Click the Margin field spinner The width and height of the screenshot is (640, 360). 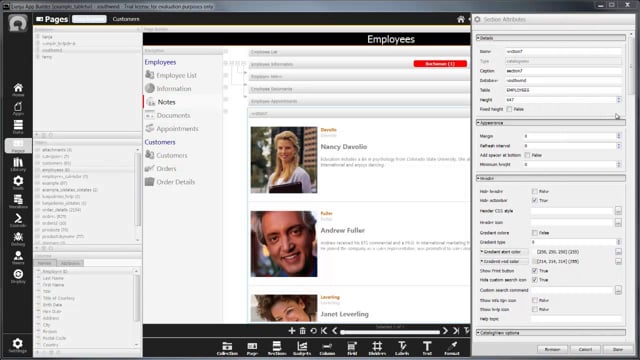coord(619,136)
